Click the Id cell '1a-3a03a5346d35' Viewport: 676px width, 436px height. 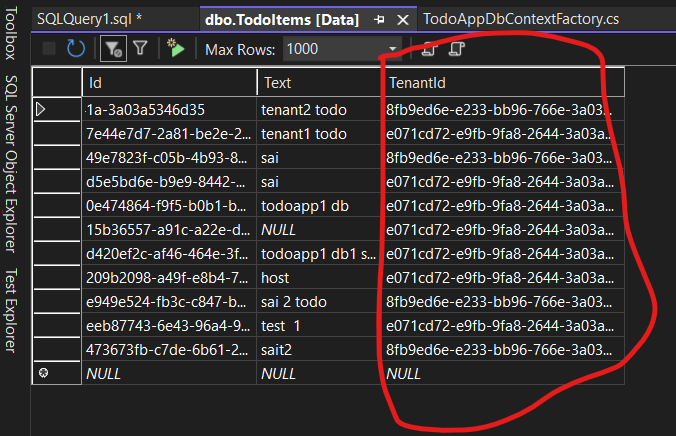pyautogui.click(x=169, y=110)
